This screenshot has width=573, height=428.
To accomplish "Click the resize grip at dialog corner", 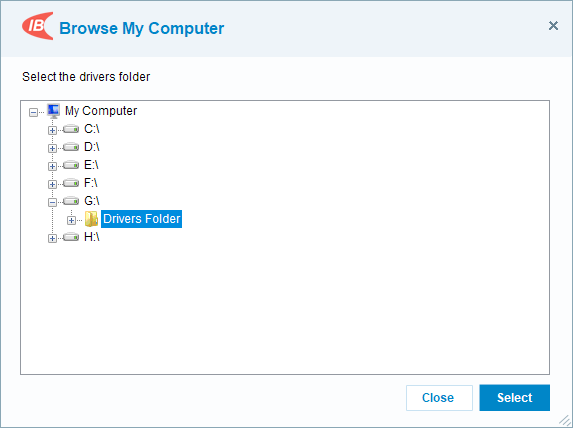I will pos(565,420).
